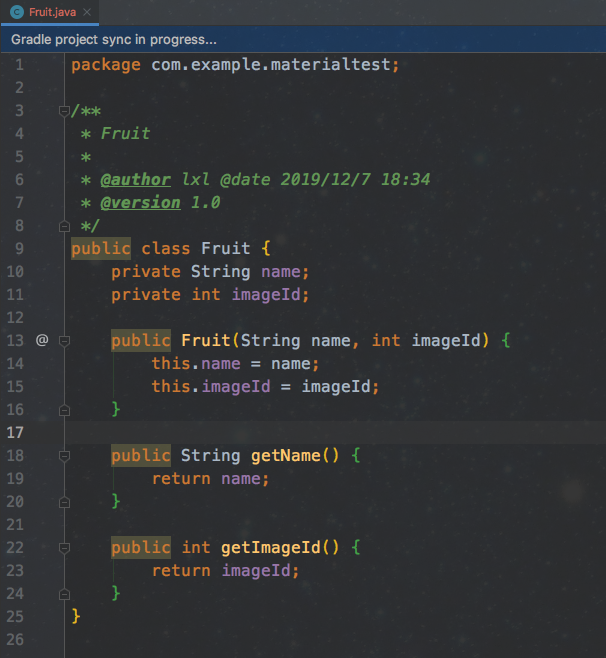Place the caret on empty line 17
This screenshot has width=606, height=658.
point(335,433)
